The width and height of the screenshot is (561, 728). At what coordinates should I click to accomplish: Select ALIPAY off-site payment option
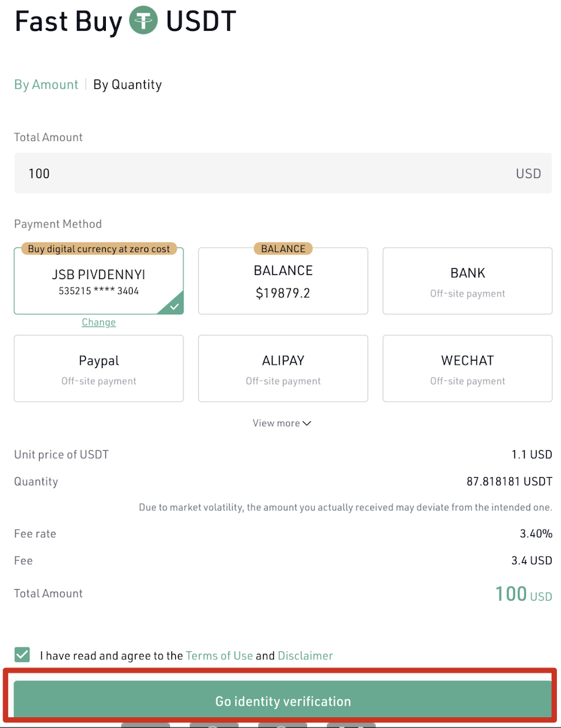[283, 368]
